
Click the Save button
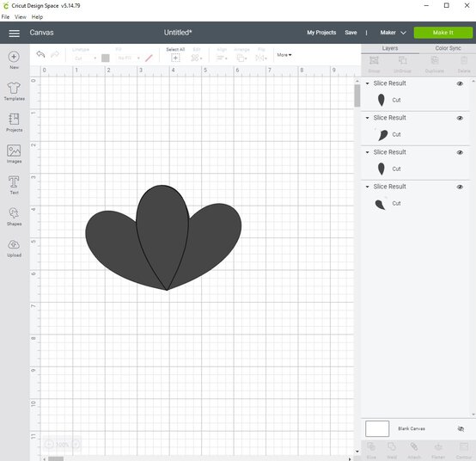point(351,33)
